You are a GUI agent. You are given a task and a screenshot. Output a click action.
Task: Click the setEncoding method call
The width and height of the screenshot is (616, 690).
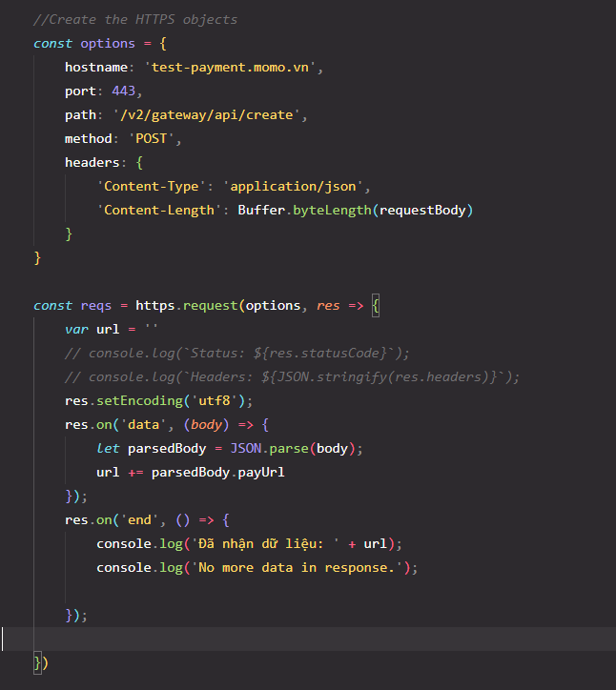pos(139,400)
